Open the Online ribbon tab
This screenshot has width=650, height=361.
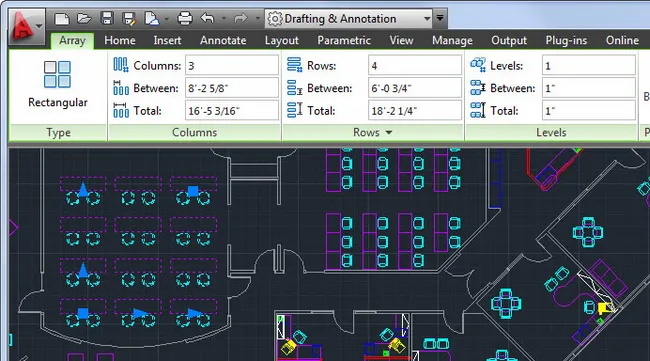[622, 40]
